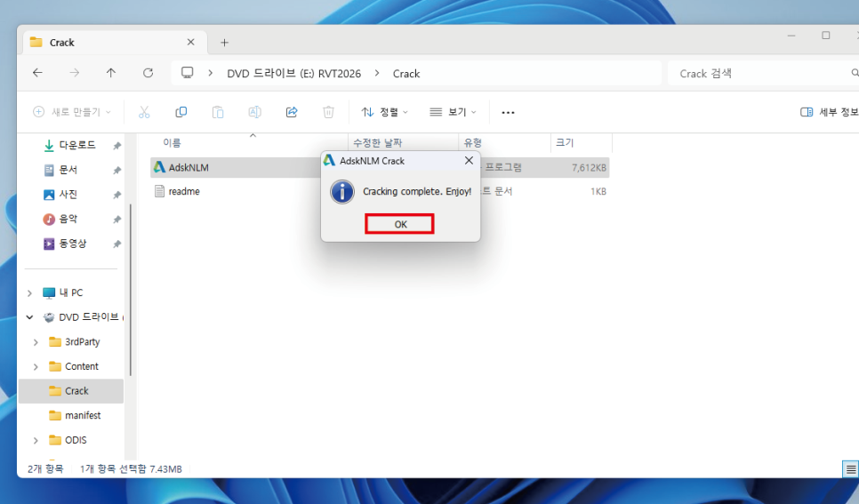
Task: Click "1개 항목 선택함 7.43MB" status text
Action: pyautogui.click(x=131, y=469)
